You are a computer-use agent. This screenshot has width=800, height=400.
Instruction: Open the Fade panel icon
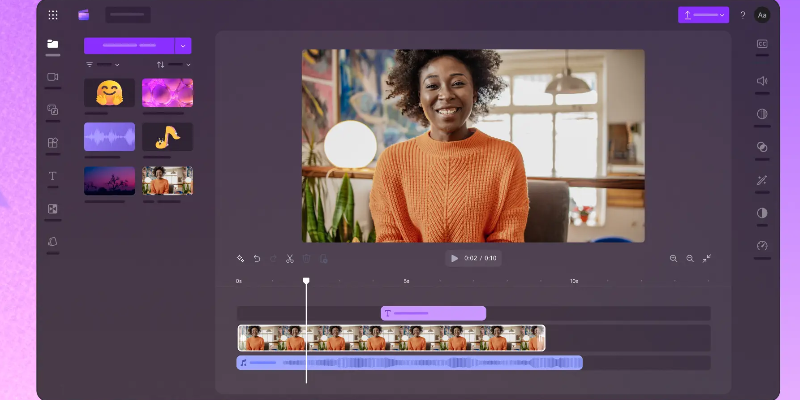(762, 114)
